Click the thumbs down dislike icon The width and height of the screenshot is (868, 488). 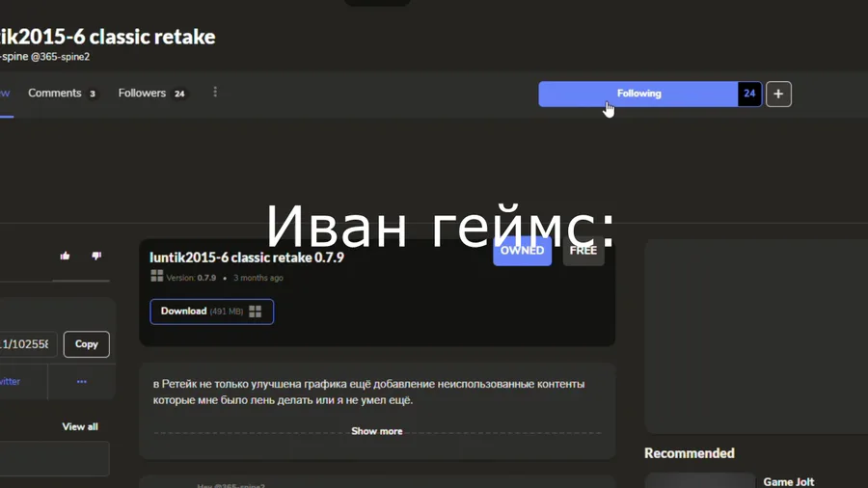96,256
